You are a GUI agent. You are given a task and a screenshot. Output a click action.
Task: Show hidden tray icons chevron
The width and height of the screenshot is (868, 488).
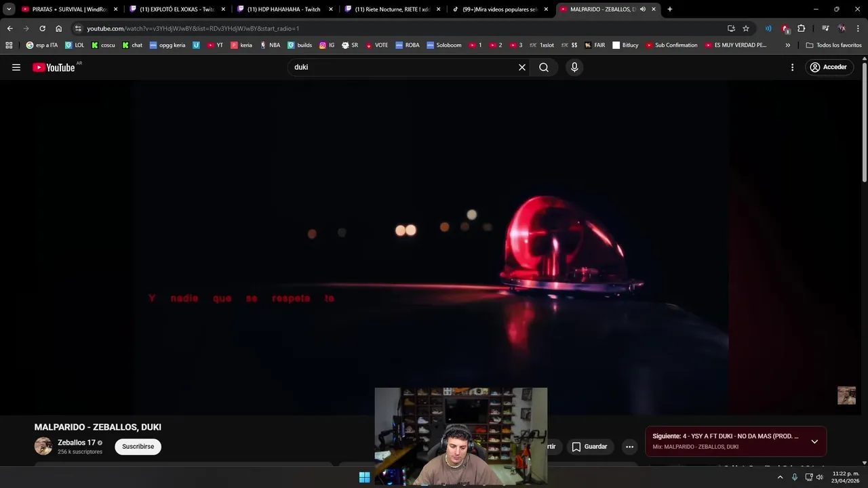[x=780, y=477]
